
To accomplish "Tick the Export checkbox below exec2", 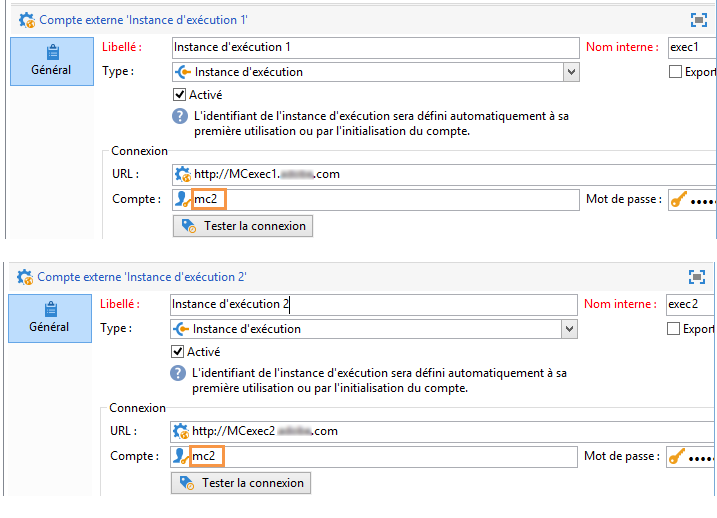I will click(674, 329).
